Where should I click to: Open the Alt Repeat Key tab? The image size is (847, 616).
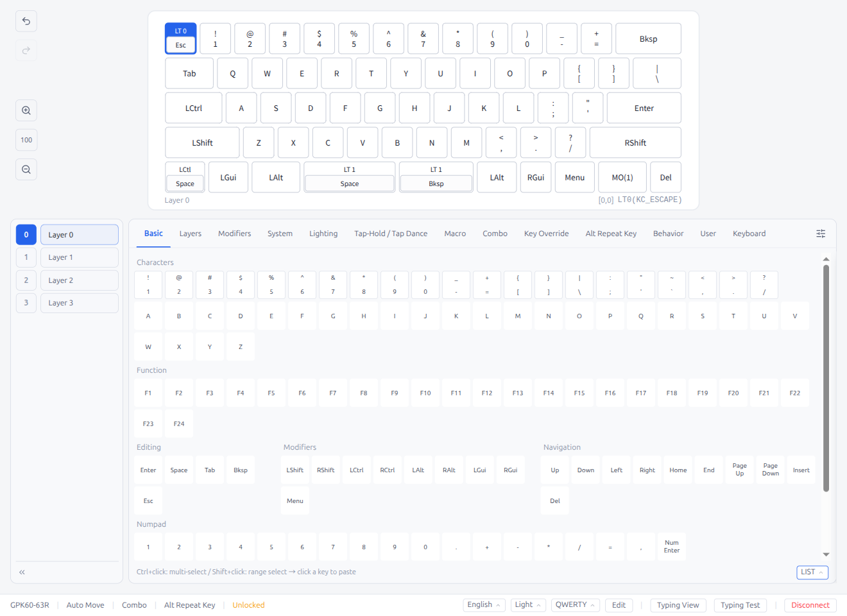tap(611, 234)
